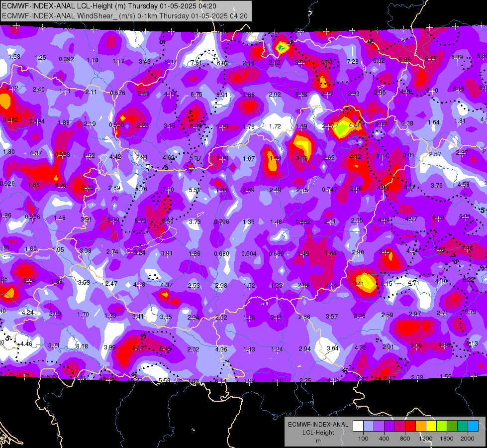Click the 4.71 wind shear value
The width and height of the screenshot is (487, 448).
click(x=413, y=283)
